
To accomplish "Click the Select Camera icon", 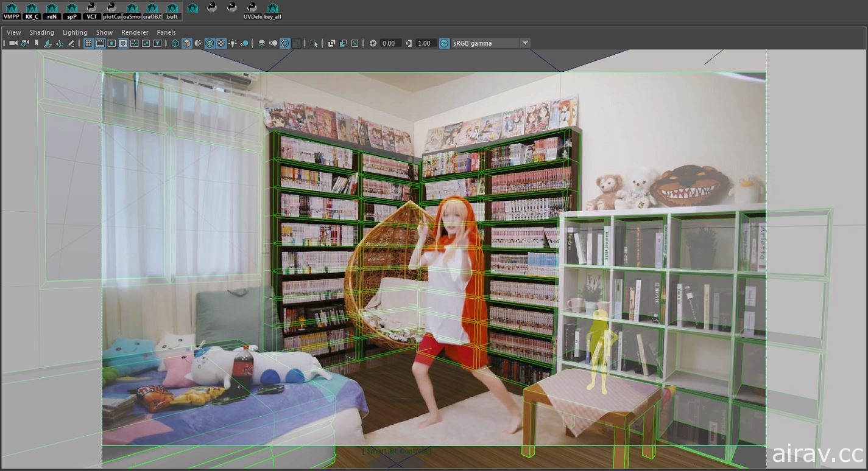I will [x=13, y=43].
